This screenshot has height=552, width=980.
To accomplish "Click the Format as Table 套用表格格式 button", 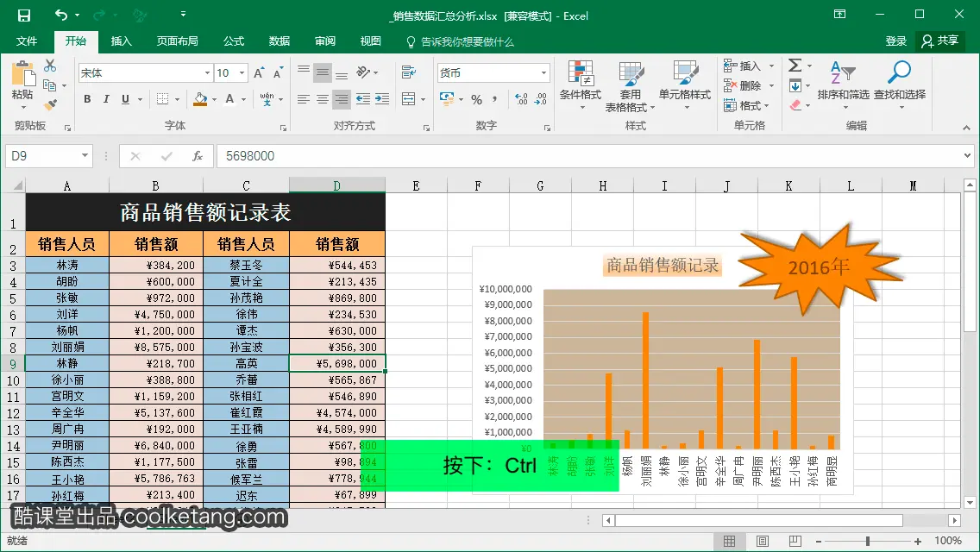I will click(x=630, y=86).
